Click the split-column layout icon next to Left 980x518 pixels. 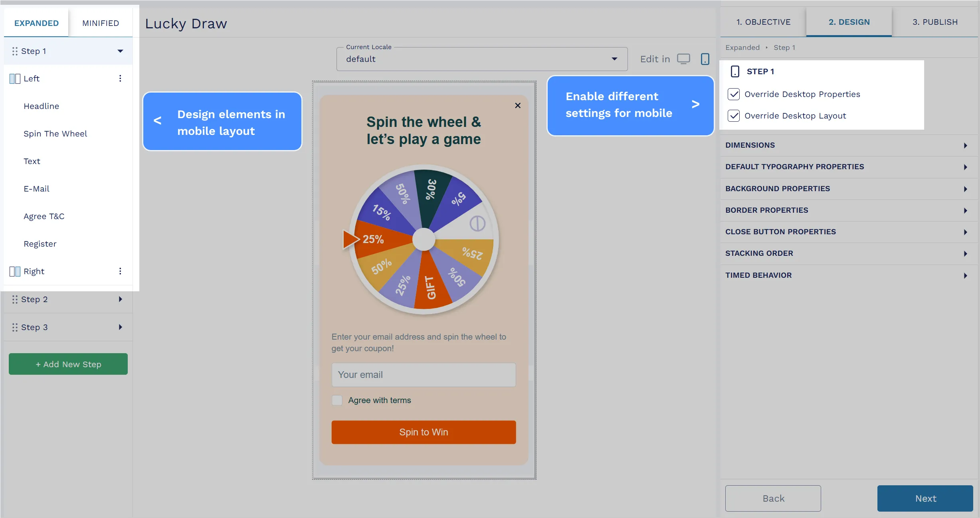[x=14, y=79]
